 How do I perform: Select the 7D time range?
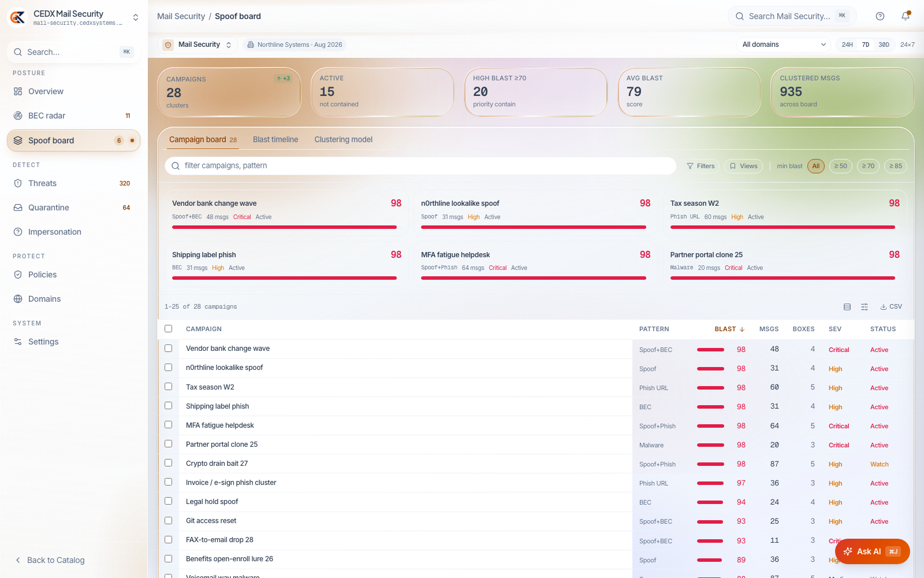pyautogui.click(x=866, y=45)
